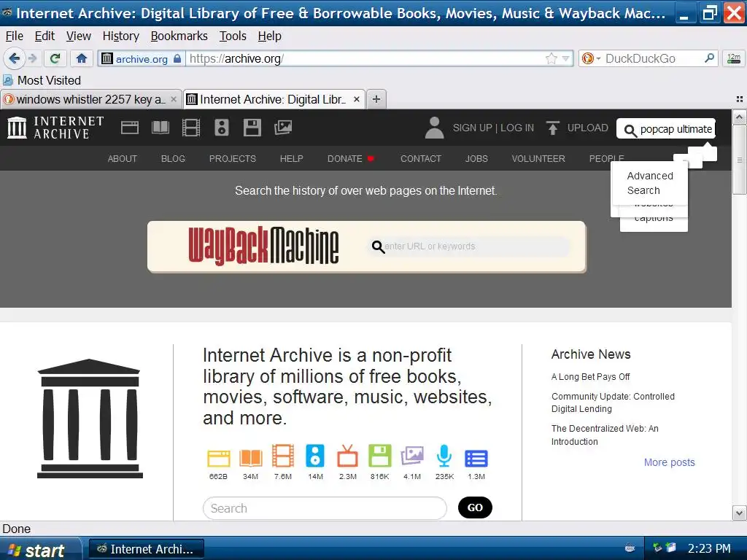Open the Texts book icon in header
Image resolution: width=747 pixels, height=560 pixels.
pos(160,128)
